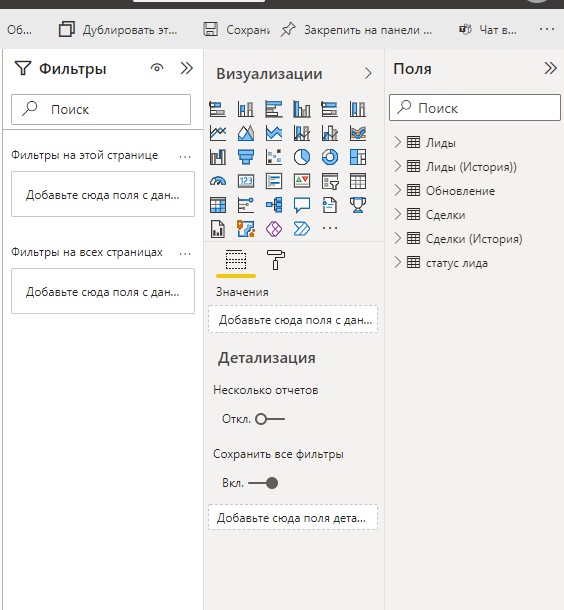Collapse the Поля pane
Image resolution: width=564 pixels, height=610 pixels.
[550, 68]
